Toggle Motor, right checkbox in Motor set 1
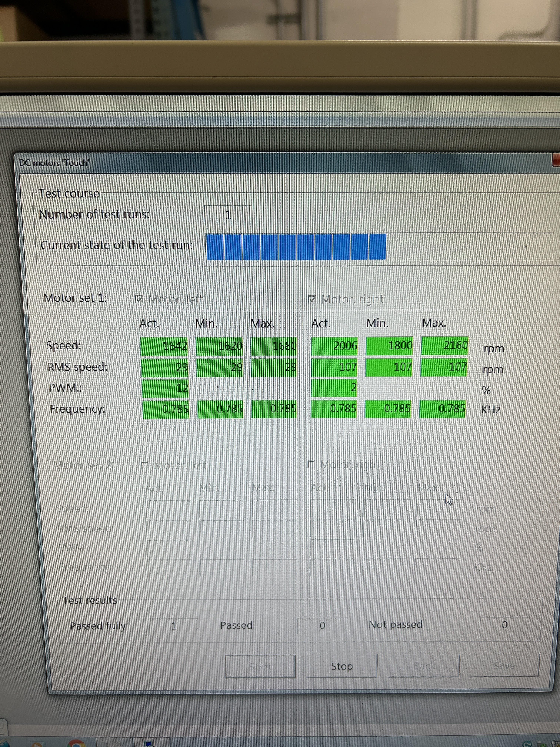560x747 pixels. point(311,299)
